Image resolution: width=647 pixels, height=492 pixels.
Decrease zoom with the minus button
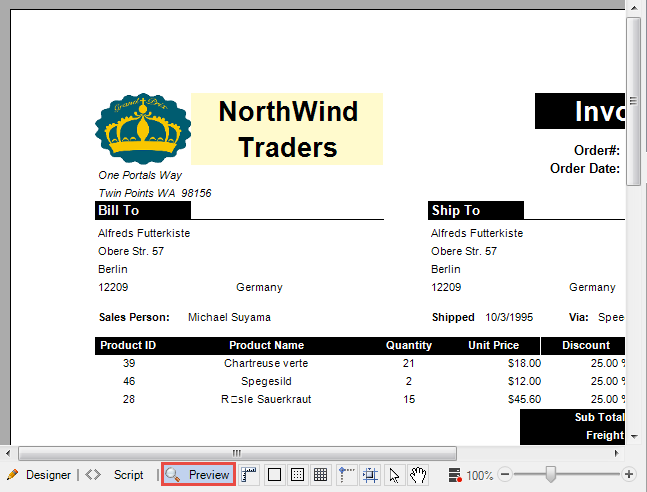tap(505, 475)
